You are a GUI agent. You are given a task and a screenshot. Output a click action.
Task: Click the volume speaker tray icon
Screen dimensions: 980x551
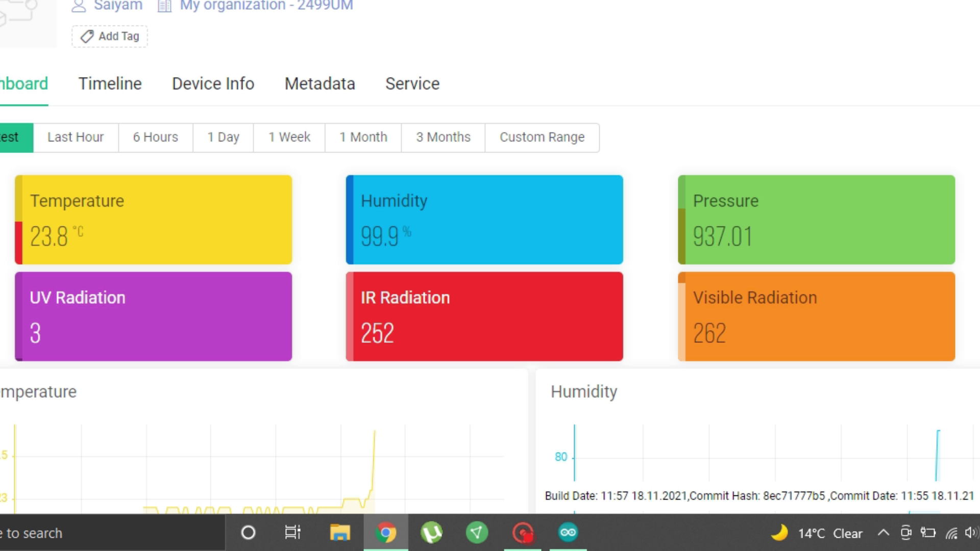tap(971, 533)
